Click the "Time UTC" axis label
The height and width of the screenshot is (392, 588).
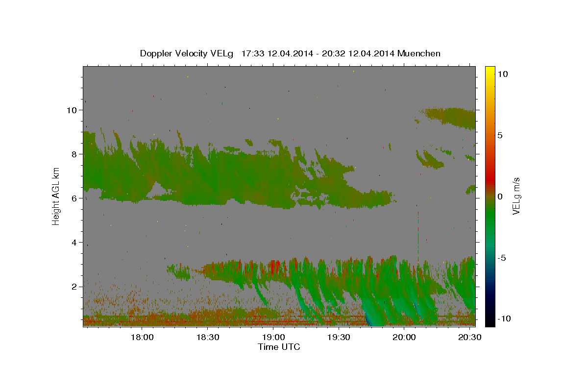coord(279,347)
